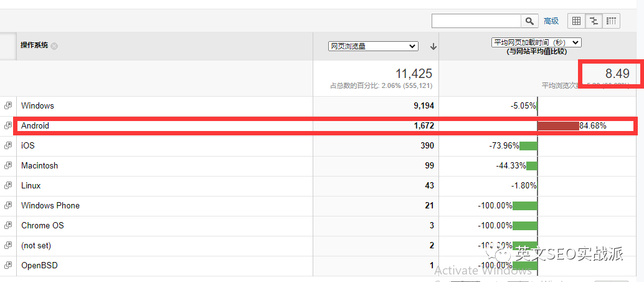Open the (not set) row pop-out icon

pos(8,245)
